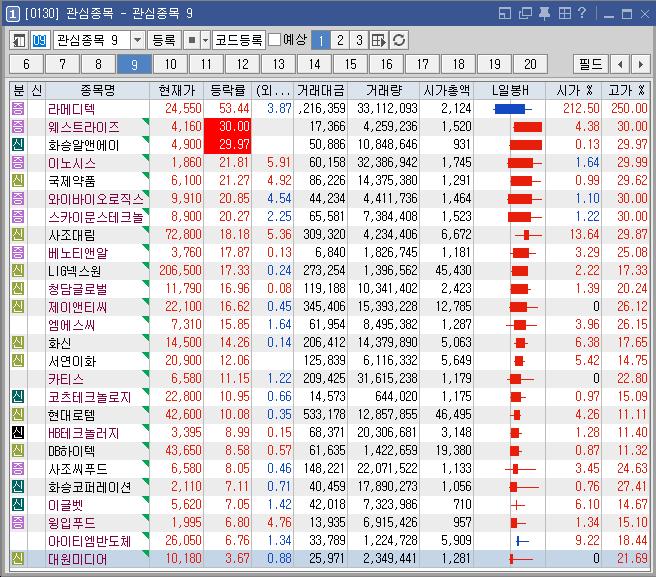Select stock name 웨스트라이즈
656x577 pixels.
tap(83, 127)
